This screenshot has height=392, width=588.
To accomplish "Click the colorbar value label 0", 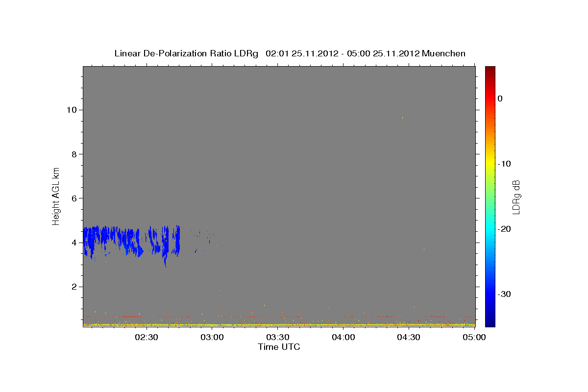I will pos(500,98).
